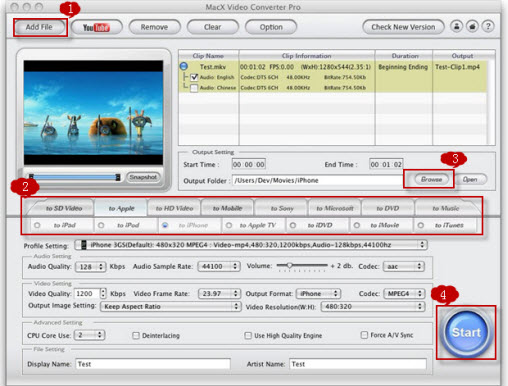
Task: Click the right trim handle of preview slider
Action: pos(118,177)
